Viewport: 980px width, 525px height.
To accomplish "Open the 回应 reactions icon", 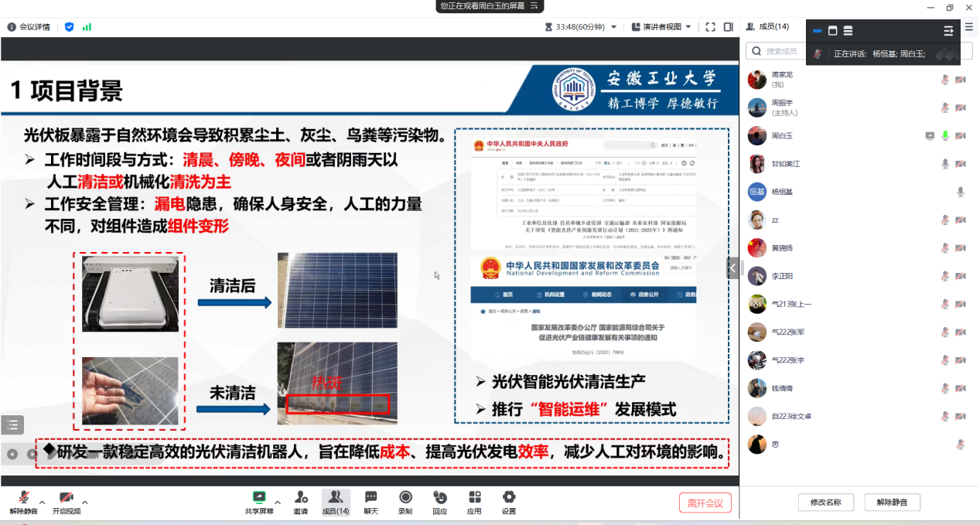I will coord(439,497).
